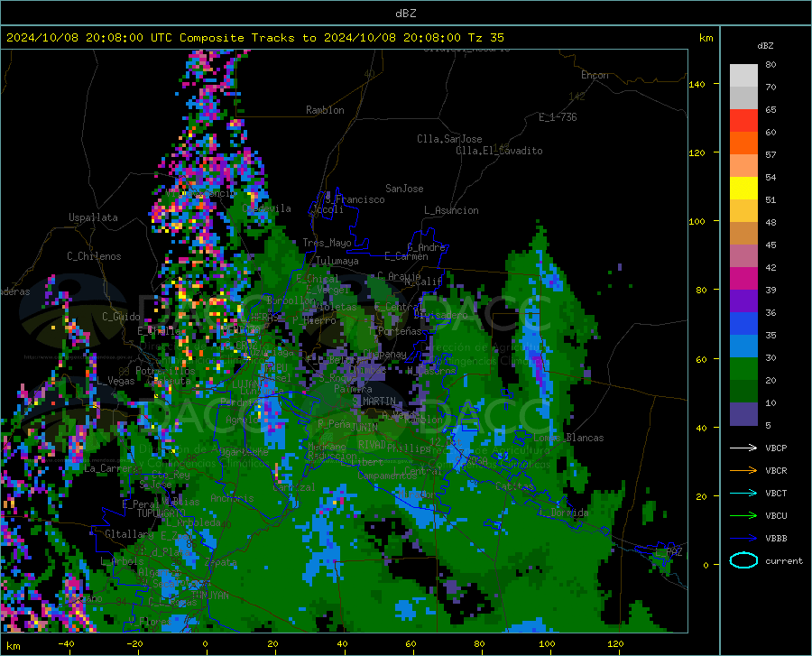Click the '100' tick on horizontal axis
Viewport: 812px width, 656px height.
click(x=547, y=644)
